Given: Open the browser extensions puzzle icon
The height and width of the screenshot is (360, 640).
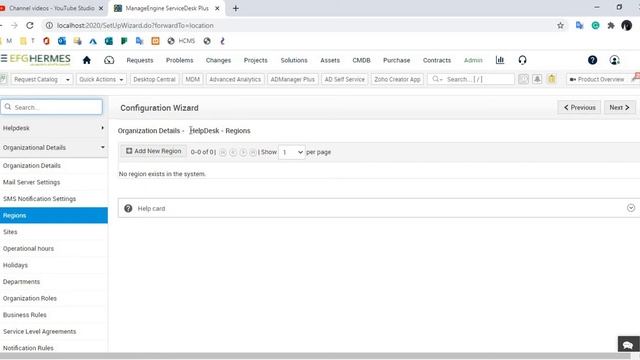Looking at the screenshot, I should (x=611, y=25).
